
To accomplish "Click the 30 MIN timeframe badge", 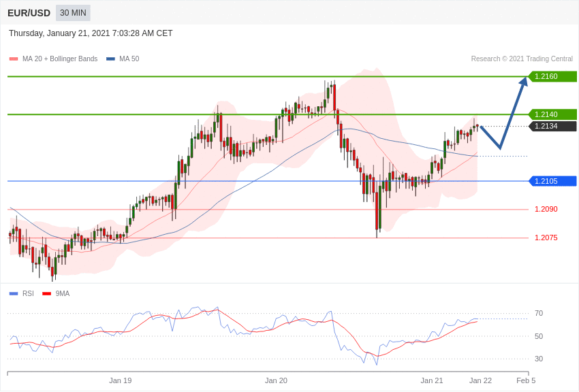I will [73, 13].
